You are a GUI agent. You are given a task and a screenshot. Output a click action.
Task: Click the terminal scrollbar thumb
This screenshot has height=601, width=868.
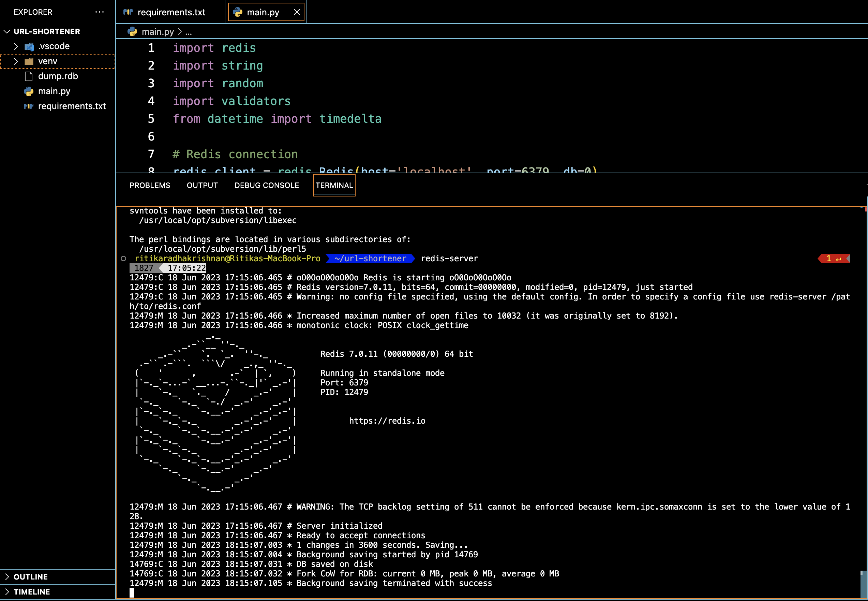tap(864, 584)
